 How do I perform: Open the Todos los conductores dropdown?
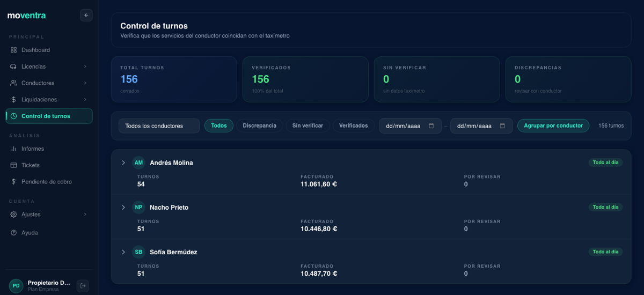click(159, 126)
